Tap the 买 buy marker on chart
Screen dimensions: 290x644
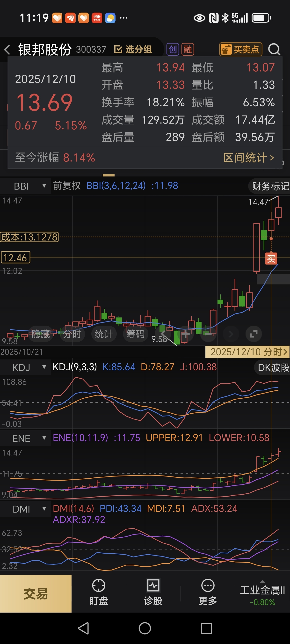pyautogui.click(x=271, y=258)
